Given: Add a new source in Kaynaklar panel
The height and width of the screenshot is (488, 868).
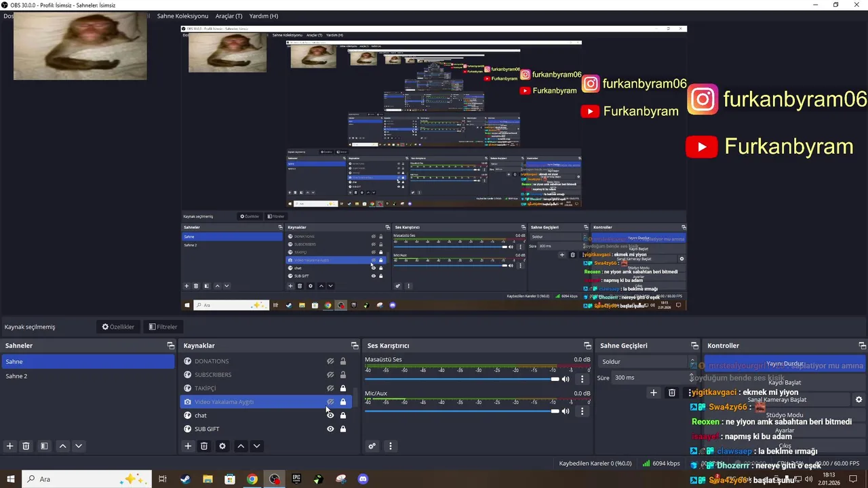Looking at the screenshot, I should [188, 446].
